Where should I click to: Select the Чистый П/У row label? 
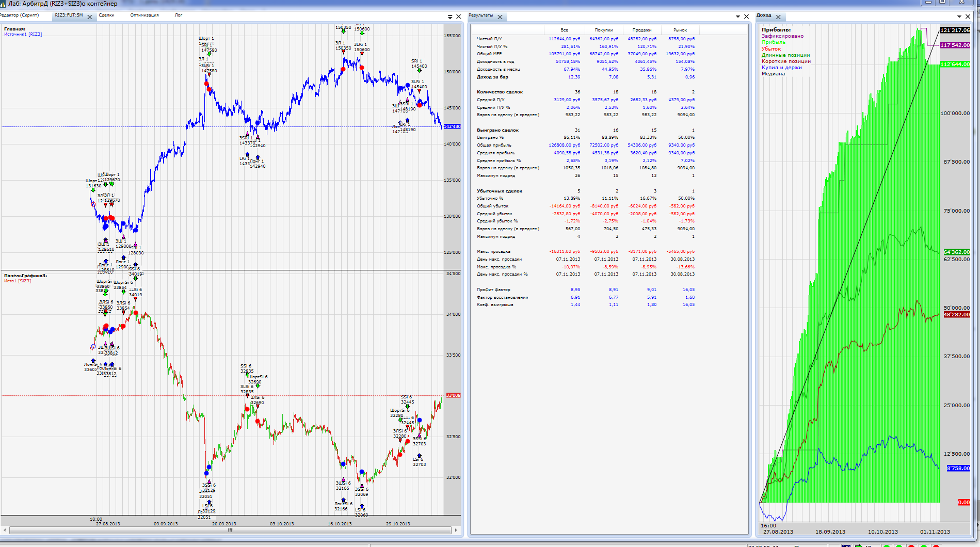click(489, 39)
